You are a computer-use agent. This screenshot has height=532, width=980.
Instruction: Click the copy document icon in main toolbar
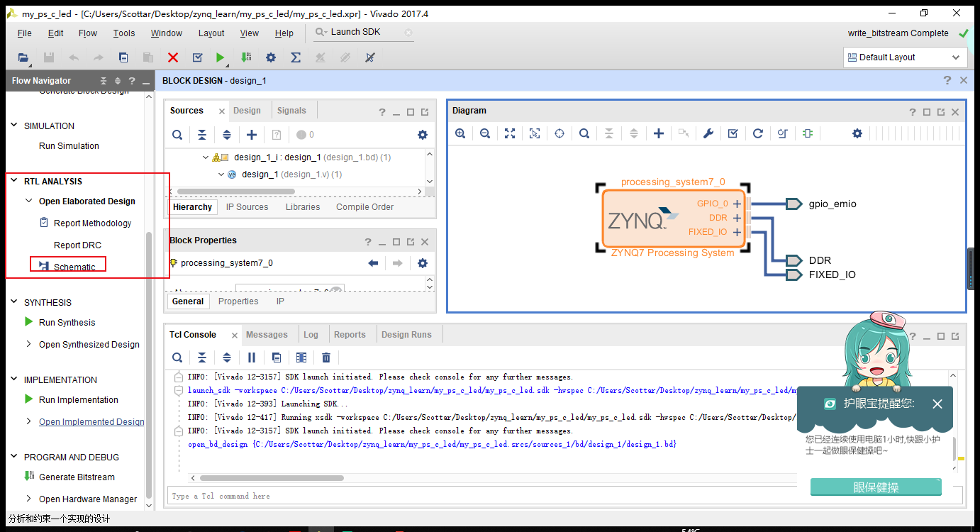(123, 57)
